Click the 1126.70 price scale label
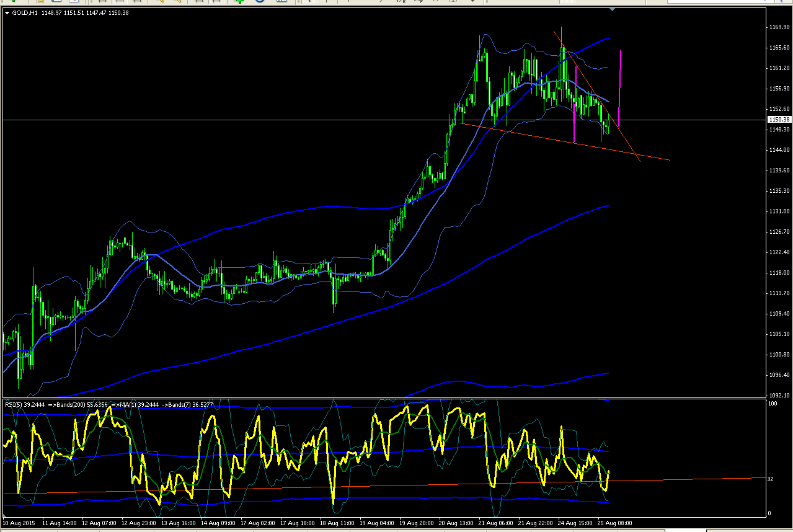 pos(779,232)
